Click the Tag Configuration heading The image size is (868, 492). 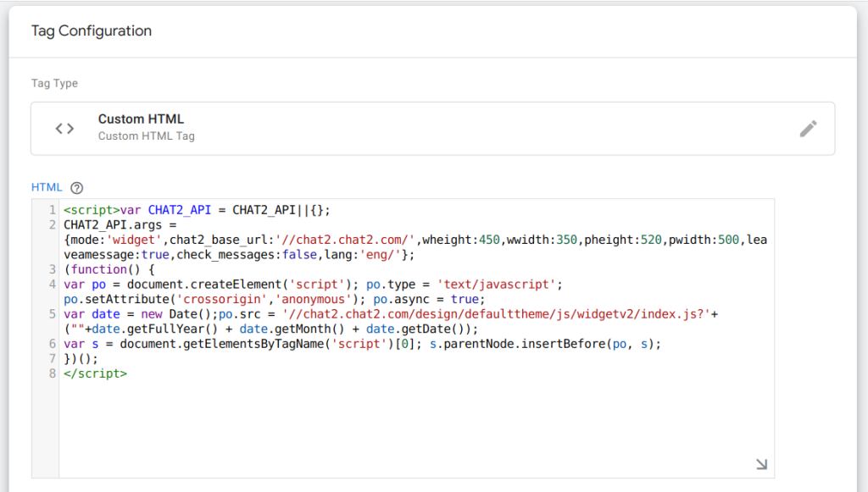coord(92,31)
